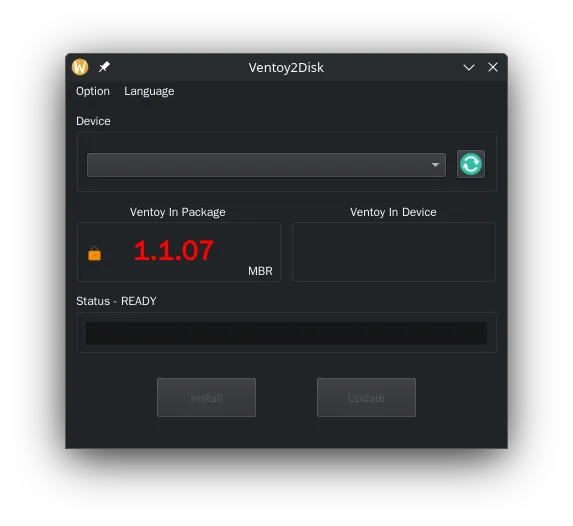Viewport: 573px width, 526px height.
Task: Click the MBR partition style label
Action: (260, 271)
